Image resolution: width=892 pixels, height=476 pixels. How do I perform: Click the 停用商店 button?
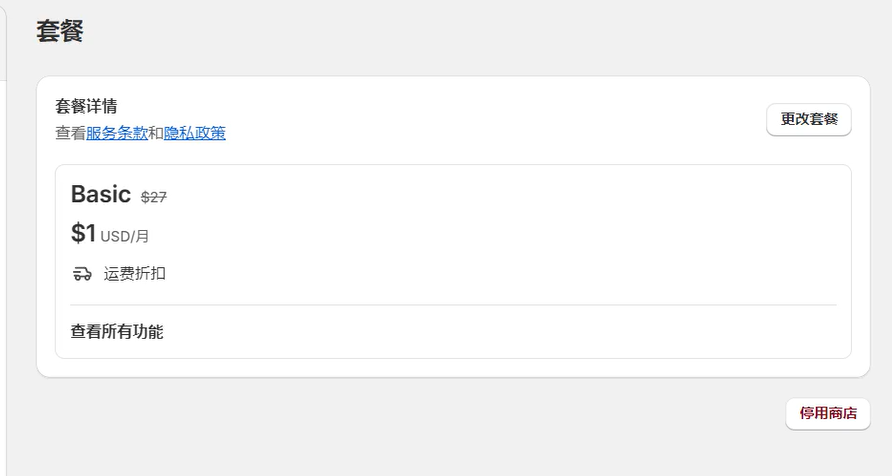tap(827, 413)
